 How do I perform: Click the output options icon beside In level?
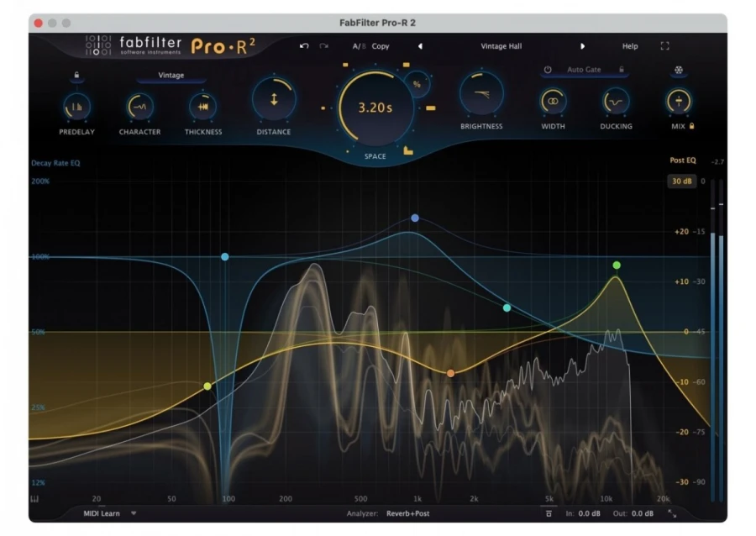click(549, 513)
